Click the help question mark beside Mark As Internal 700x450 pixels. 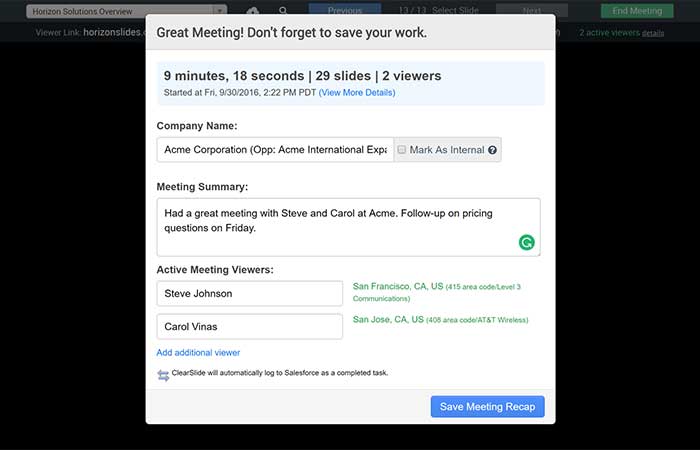click(x=492, y=150)
